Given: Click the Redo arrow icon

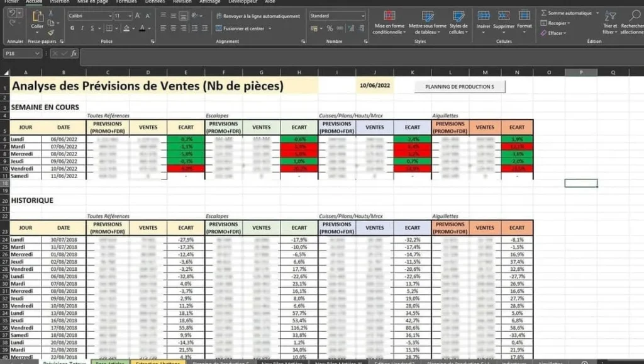Looking at the screenshot, I should (12, 23).
